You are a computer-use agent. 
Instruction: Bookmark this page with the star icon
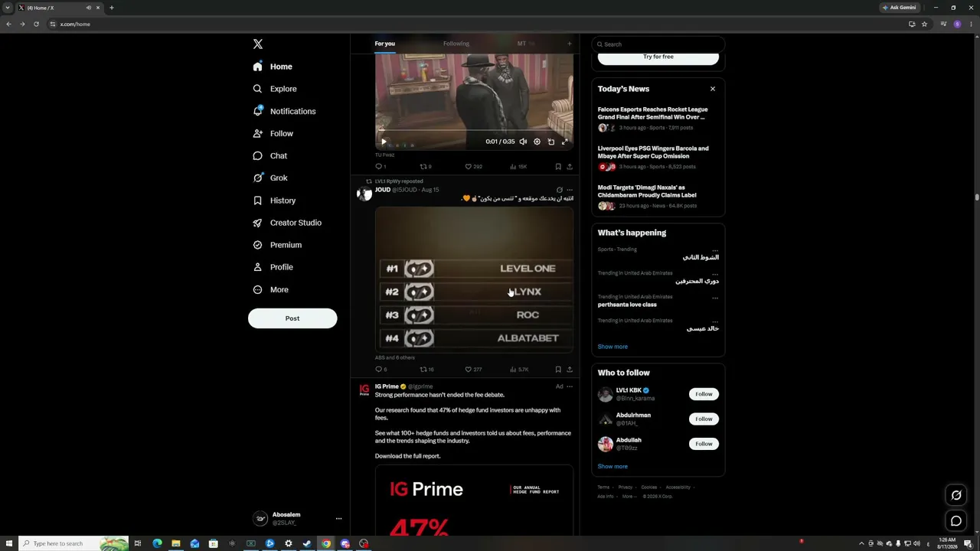coord(924,24)
